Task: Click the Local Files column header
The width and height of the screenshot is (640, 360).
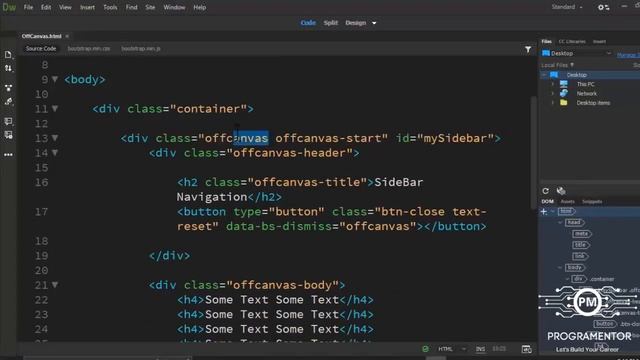Action: pyautogui.click(x=557, y=65)
